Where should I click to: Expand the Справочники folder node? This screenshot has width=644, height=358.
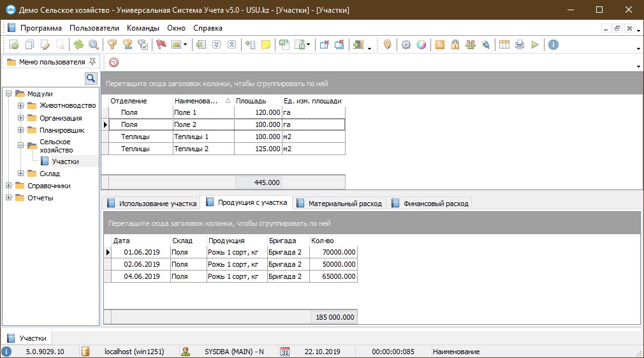tap(9, 186)
